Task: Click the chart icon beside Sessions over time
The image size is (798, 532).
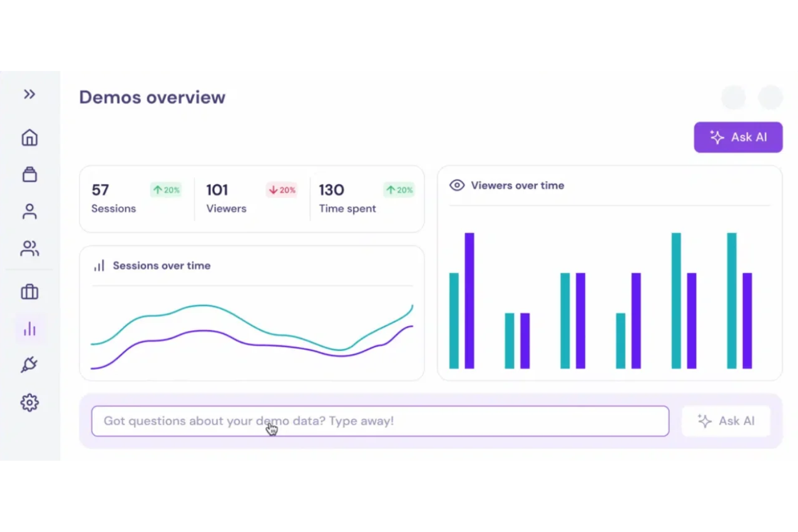Action: (x=99, y=265)
